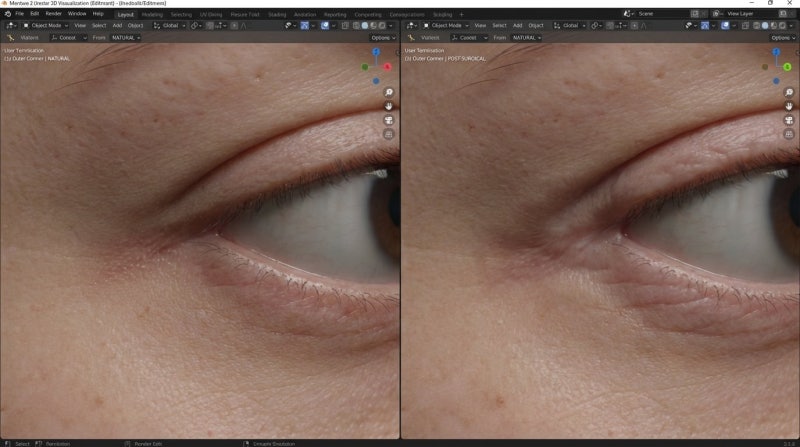Select solid shading in right viewport
This screenshot has width=800, height=447.
(765, 26)
